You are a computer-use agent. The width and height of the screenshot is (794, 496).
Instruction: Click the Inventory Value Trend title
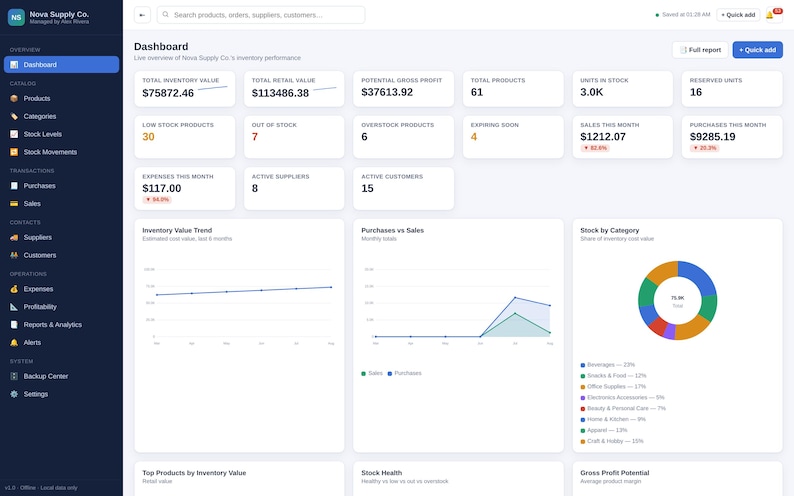pyautogui.click(x=177, y=230)
